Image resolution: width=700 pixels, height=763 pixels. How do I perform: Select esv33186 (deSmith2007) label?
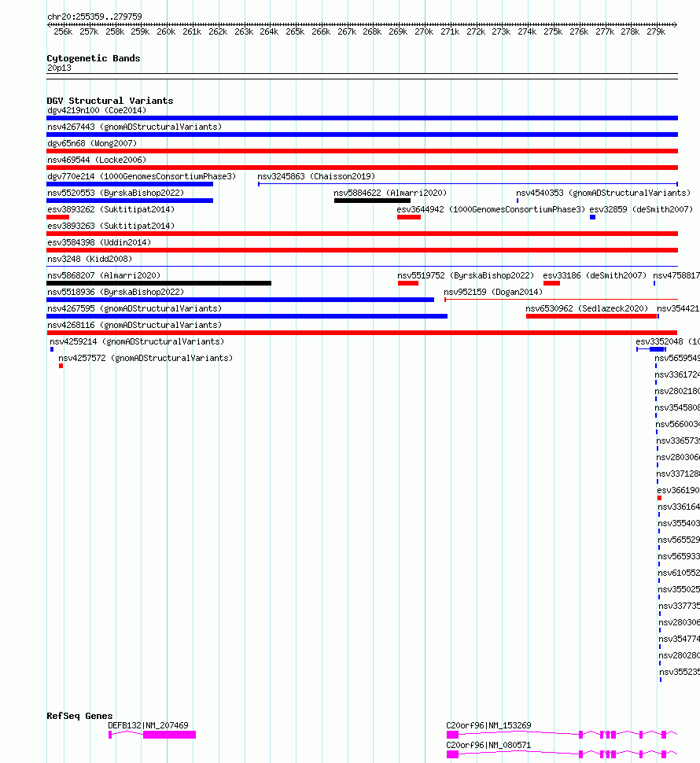tap(595, 276)
